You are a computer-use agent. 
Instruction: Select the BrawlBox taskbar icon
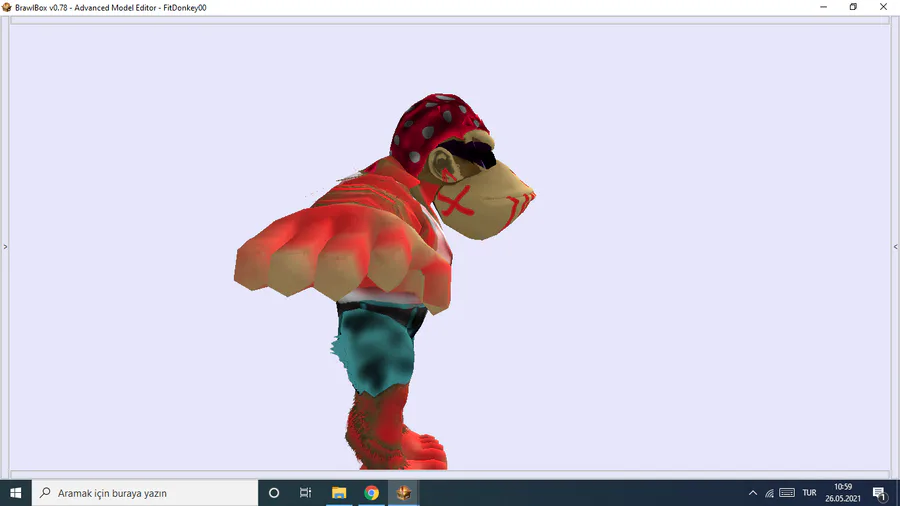tap(404, 493)
